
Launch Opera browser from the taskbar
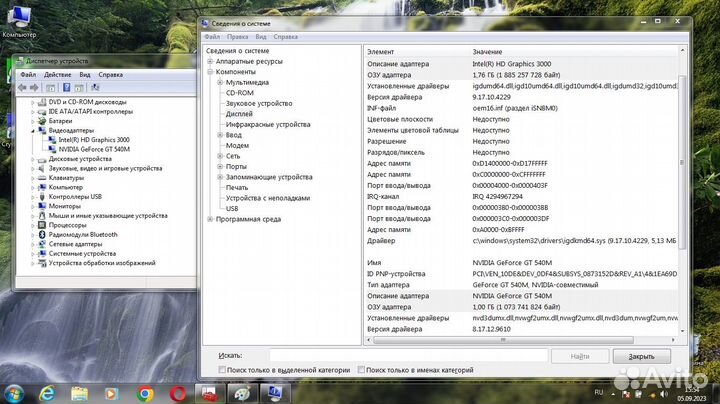tap(178, 394)
